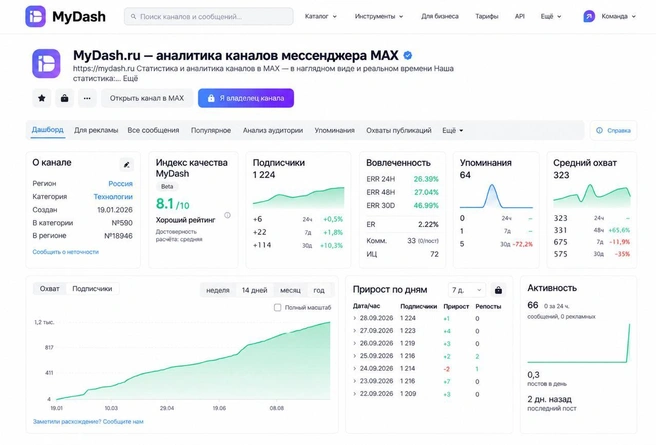Open the 7 д. period dropdown
This screenshot has width=656, height=445.
[x=467, y=290]
